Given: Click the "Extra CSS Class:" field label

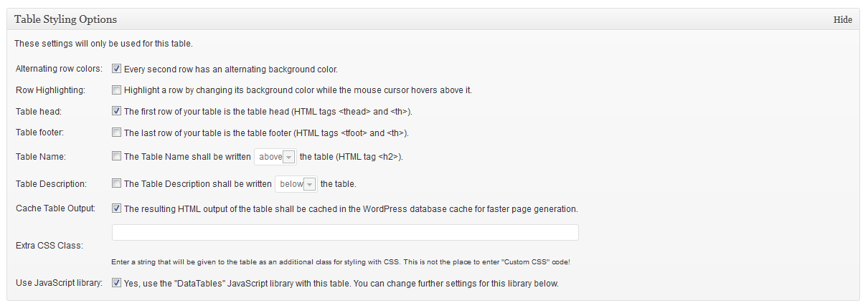Looking at the screenshot, I should point(49,246).
